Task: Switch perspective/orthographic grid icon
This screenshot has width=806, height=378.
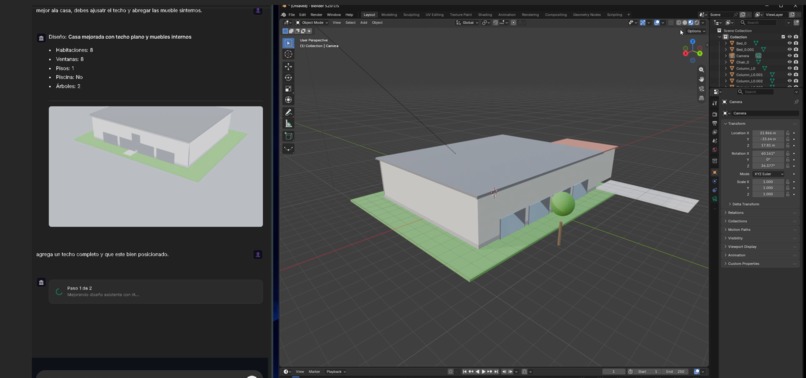Action: pos(701,98)
